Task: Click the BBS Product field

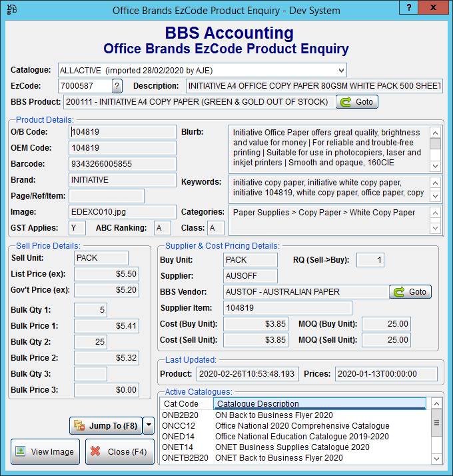Action: tap(200, 102)
